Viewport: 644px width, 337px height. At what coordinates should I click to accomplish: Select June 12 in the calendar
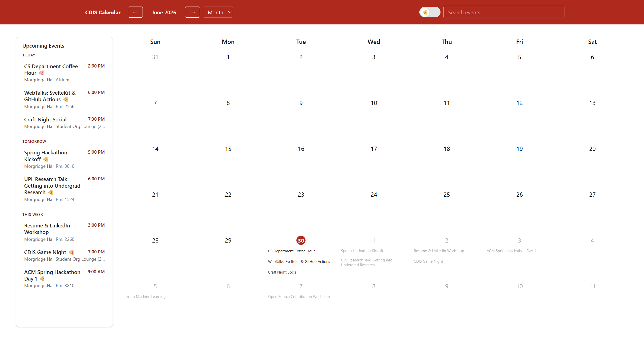519,103
